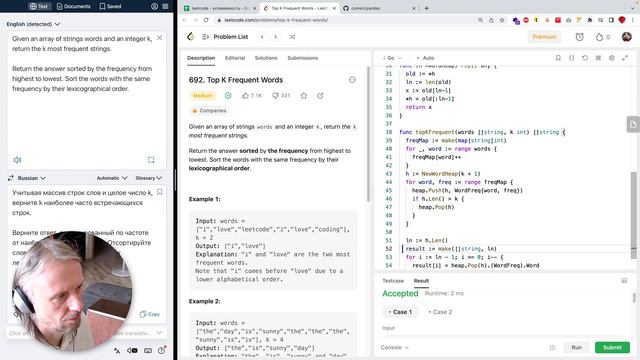Viewport: 640px width, 360px height.
Task: Open the Problem List
Action: pyautogui.click(x=225, y=37)
